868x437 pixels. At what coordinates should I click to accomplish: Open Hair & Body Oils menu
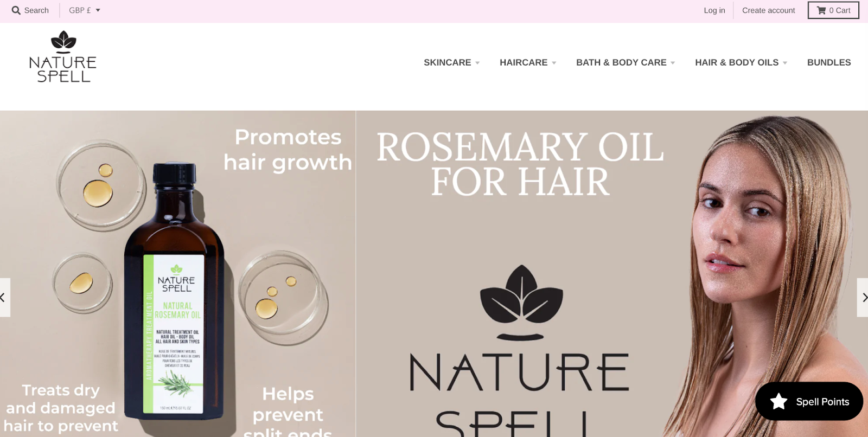click(737, 62)
